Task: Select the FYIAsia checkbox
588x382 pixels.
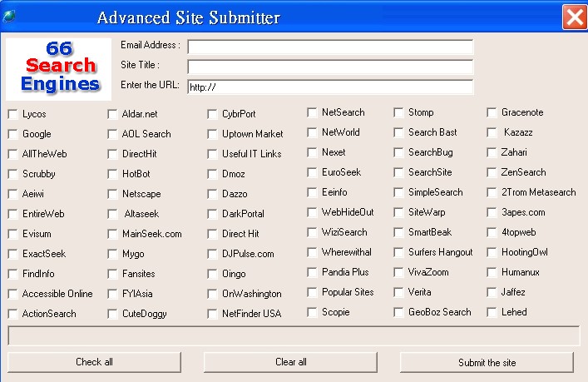Action: (x=112, y=294)
